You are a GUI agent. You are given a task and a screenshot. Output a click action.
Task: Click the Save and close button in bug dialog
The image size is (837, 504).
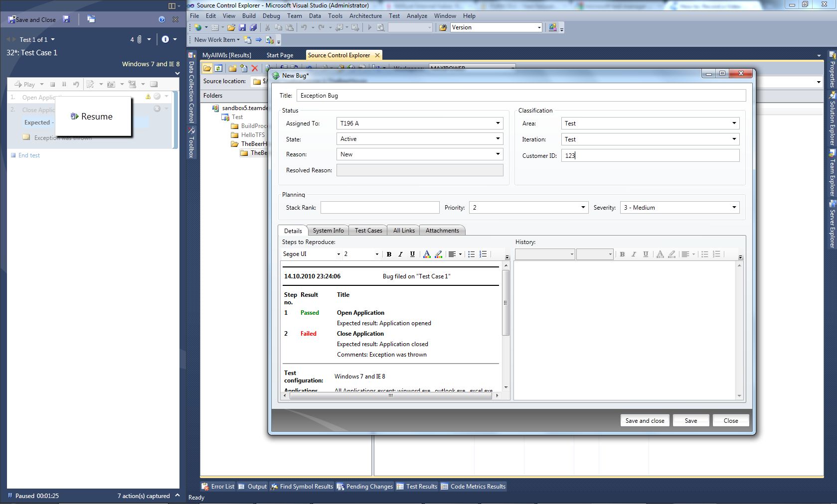click(x=645, y=421)
